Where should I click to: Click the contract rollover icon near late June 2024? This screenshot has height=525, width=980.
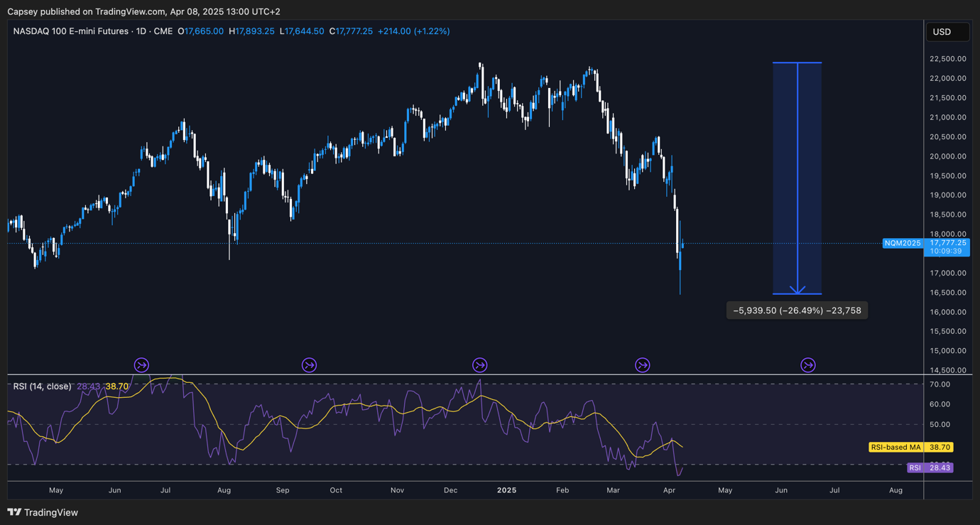tap(141, 365)
